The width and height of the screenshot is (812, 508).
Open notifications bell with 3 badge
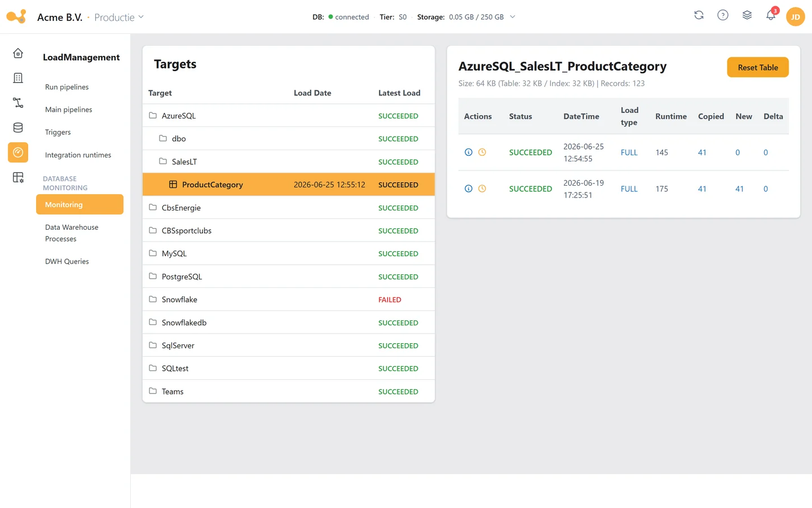771,15
